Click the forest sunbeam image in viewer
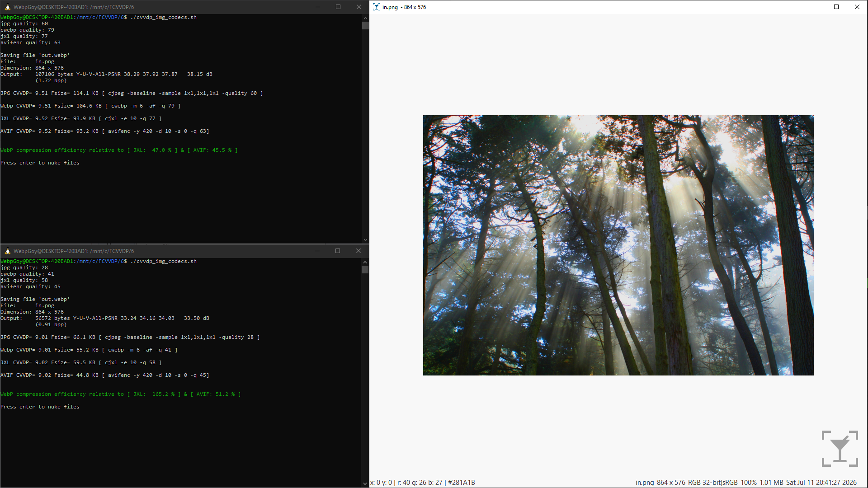Viewport: 868px width, 488px height. point(618,245)
